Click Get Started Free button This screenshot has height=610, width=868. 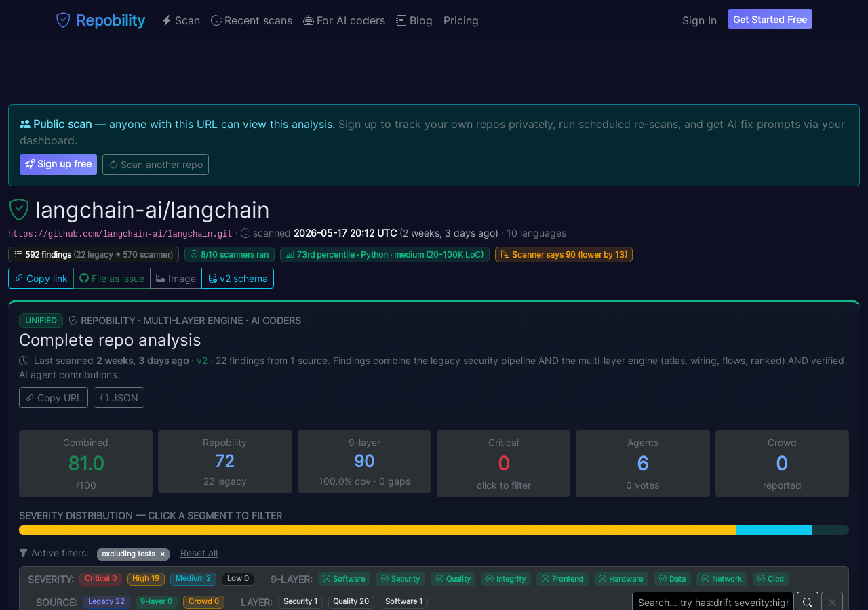[x=770, y=20]
